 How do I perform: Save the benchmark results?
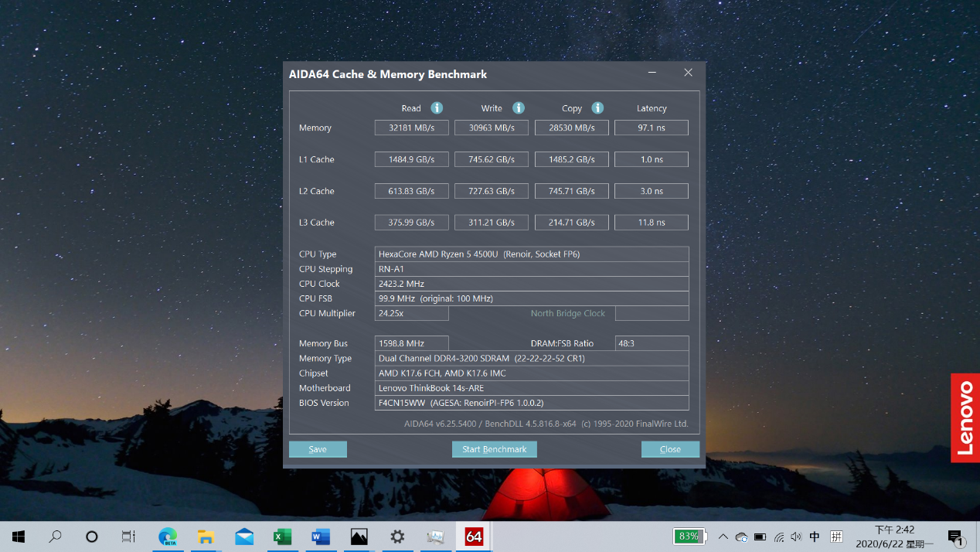pyautogui.click(x=318, y=449)
